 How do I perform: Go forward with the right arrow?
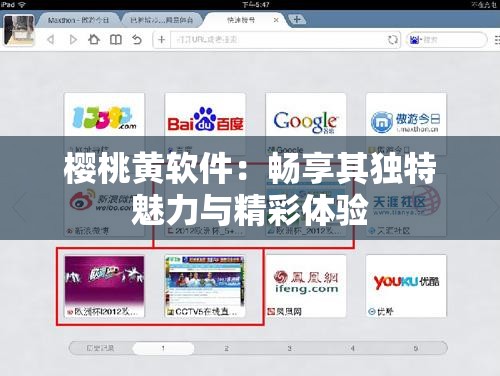tap(73, 40)
